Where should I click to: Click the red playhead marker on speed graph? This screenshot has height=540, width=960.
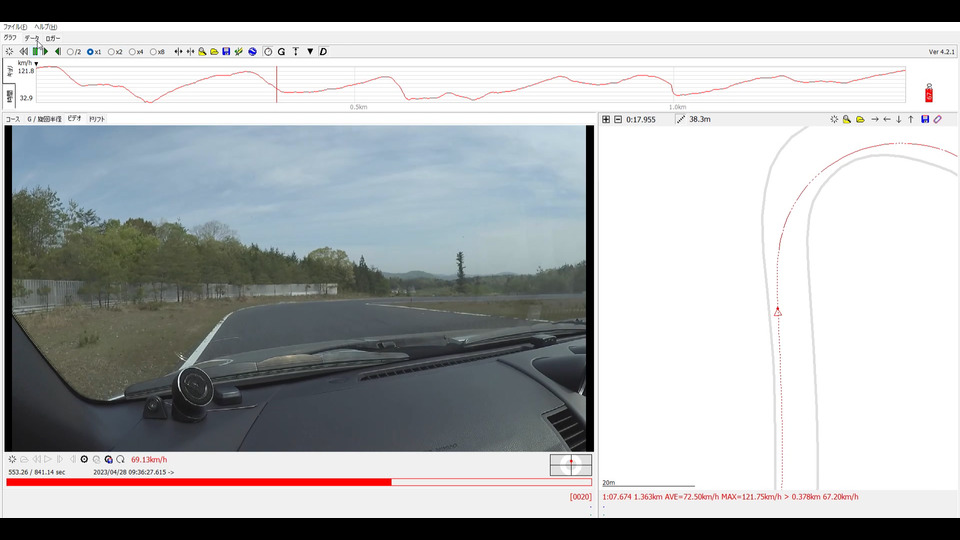(277, 84)
